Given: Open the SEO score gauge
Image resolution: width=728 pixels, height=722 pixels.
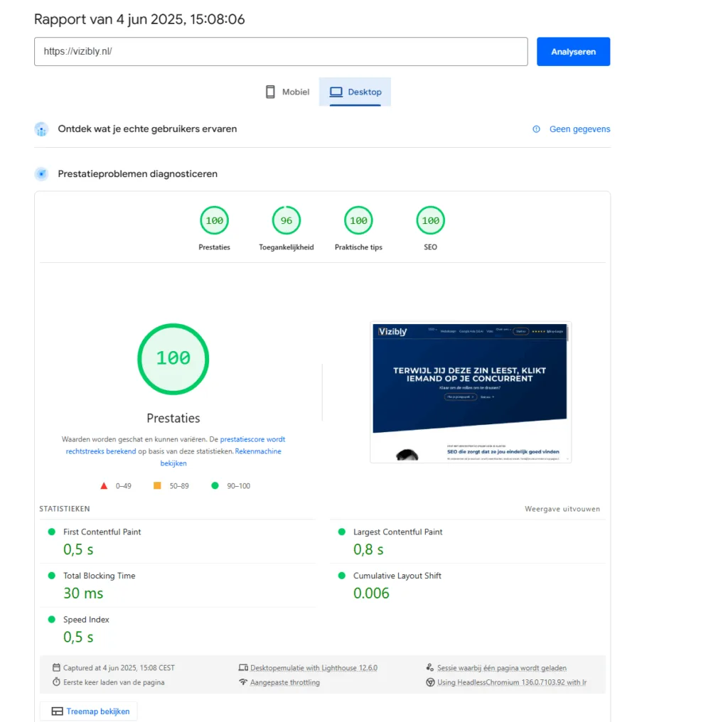Looking at the screenshot, I should pyautogui.click(x=430, y=221).
